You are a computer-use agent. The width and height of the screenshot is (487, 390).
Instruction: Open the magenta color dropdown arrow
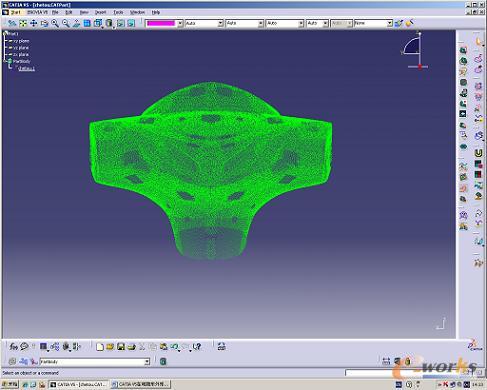180,23
